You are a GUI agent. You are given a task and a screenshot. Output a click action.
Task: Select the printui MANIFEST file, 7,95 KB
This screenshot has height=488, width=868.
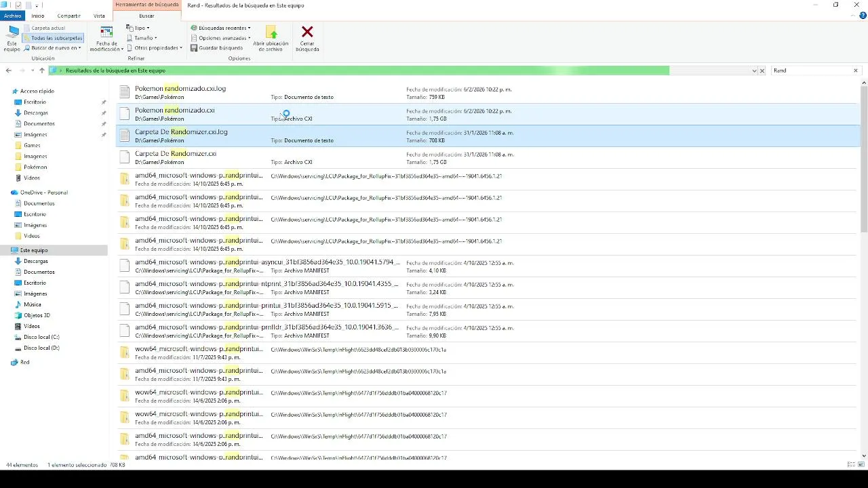point(487,309)
